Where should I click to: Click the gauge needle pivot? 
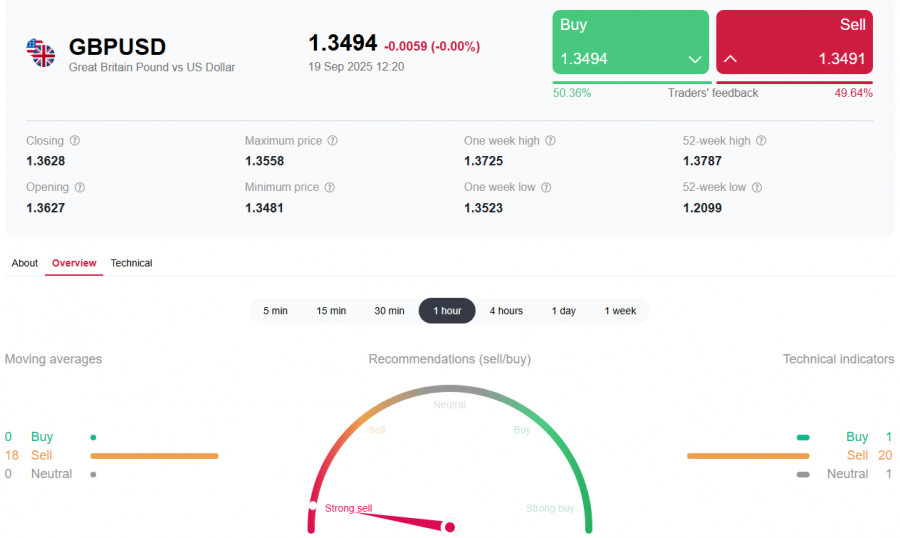pos(450,527)
